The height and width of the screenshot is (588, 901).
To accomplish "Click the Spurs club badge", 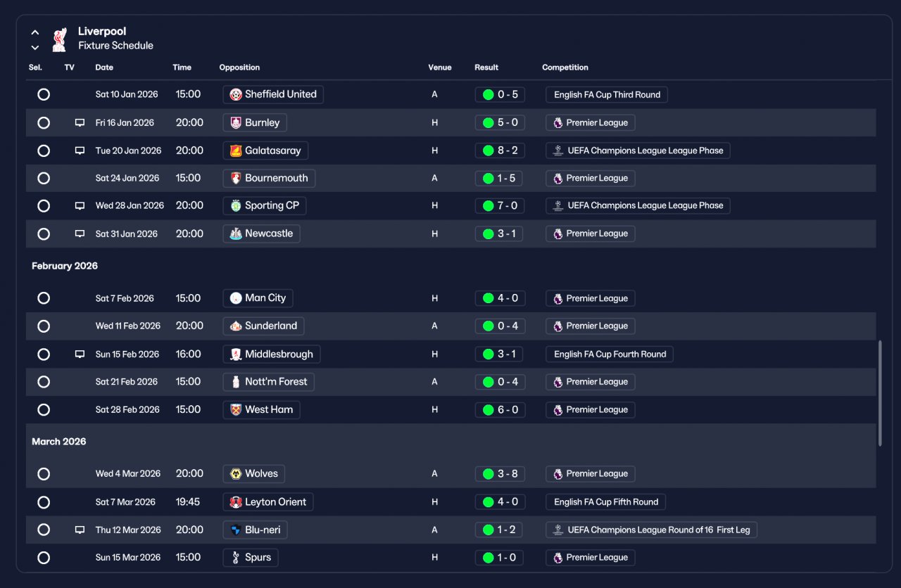I will 236,558.
